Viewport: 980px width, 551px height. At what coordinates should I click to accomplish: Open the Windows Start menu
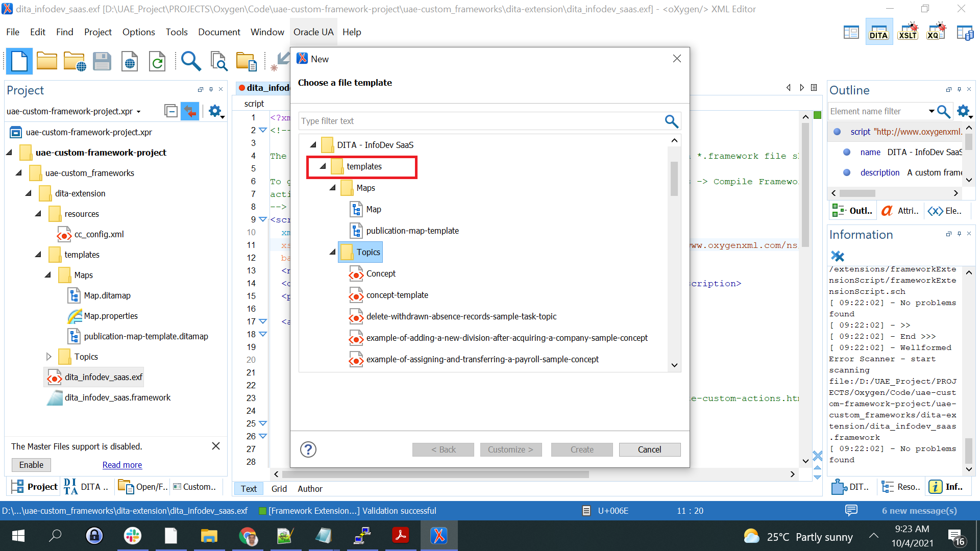(x=18, y=536)
